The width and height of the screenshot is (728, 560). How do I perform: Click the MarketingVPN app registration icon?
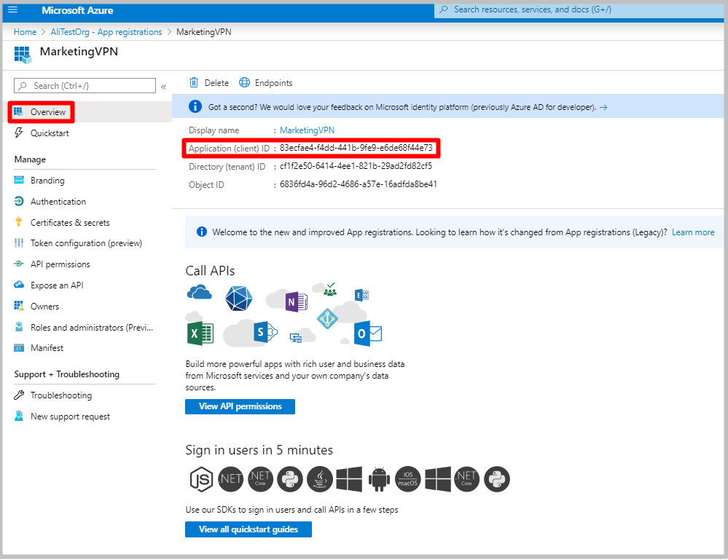pyautogui.click(x=23, y=55)
